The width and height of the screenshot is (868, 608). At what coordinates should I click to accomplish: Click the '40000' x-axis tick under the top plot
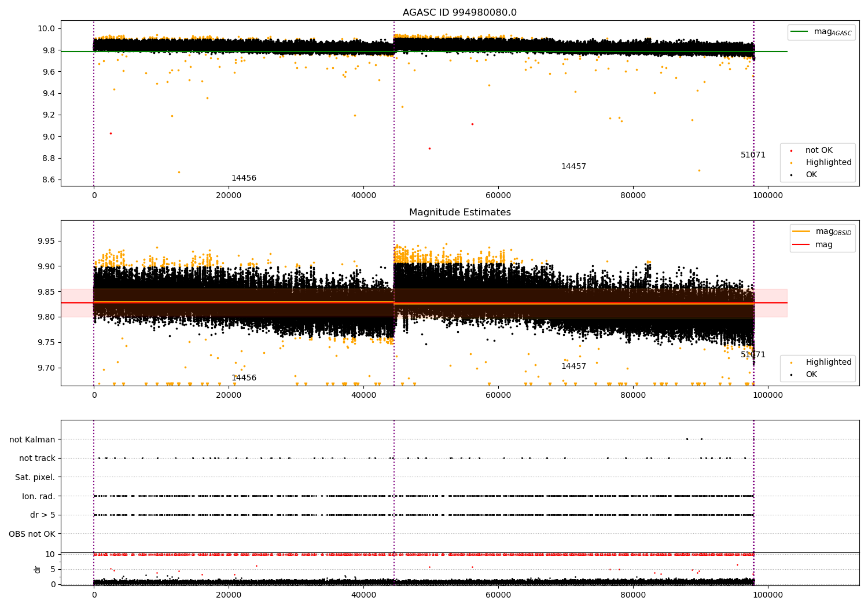[363, 196]
